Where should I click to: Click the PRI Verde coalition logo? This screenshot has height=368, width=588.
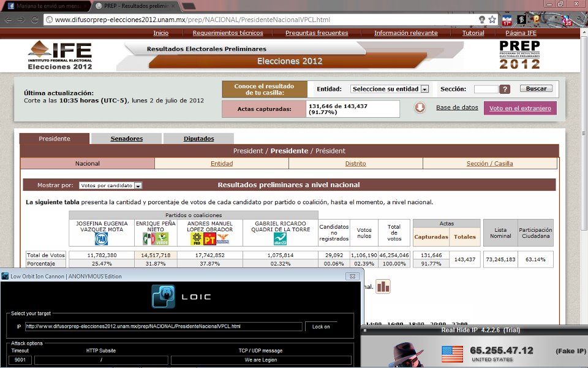click(155, 239)
